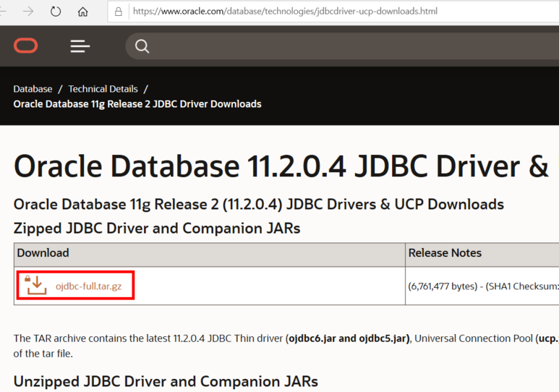The width and height of the screenshot is (559, 392).
Task: Click download icon beside ojdbc-full.tar.gz
Action: pyautogui.click(x=35, y=285)
